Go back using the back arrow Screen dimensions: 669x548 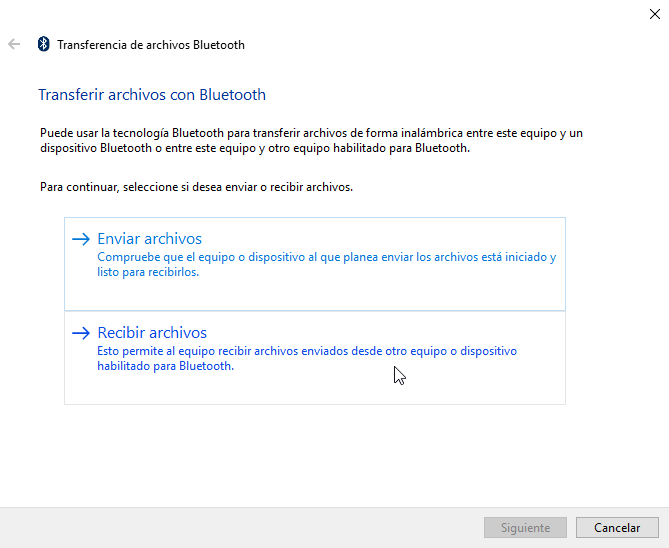click(14, 44)
